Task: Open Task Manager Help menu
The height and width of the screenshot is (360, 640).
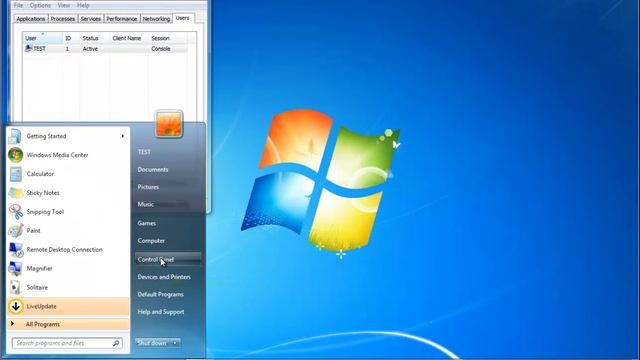Action: pyautogui.click(x=83, y=5)
